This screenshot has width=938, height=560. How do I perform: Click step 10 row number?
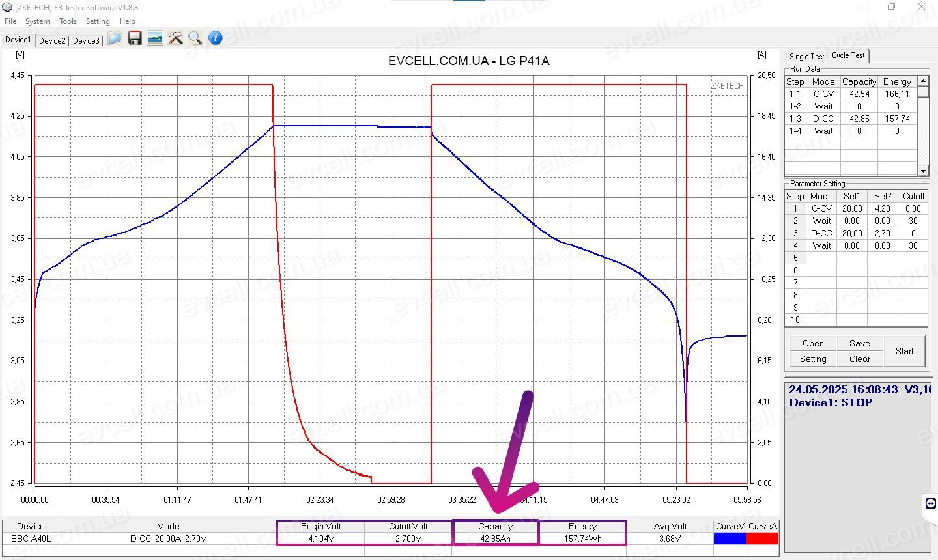pos(795,320)
